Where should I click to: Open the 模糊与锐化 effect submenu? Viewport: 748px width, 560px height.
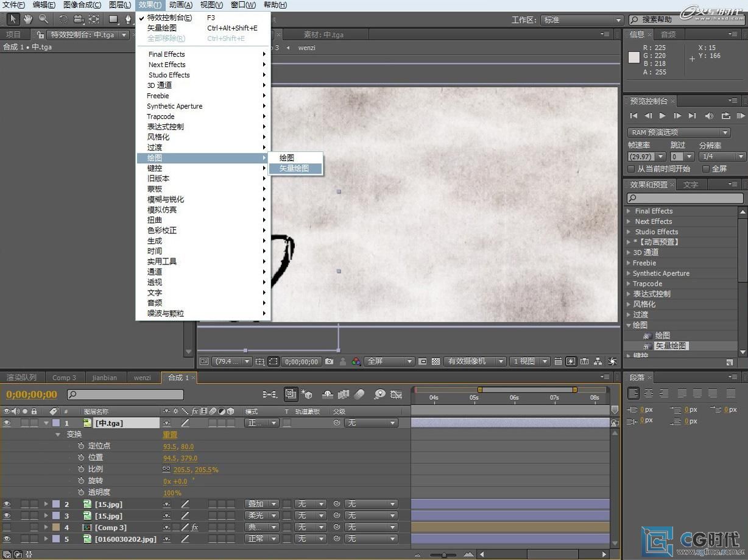point(203,199)
